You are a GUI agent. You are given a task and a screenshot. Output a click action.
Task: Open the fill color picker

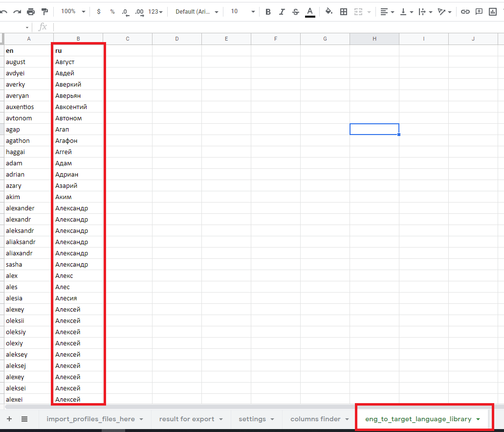(x=329, y=11)
